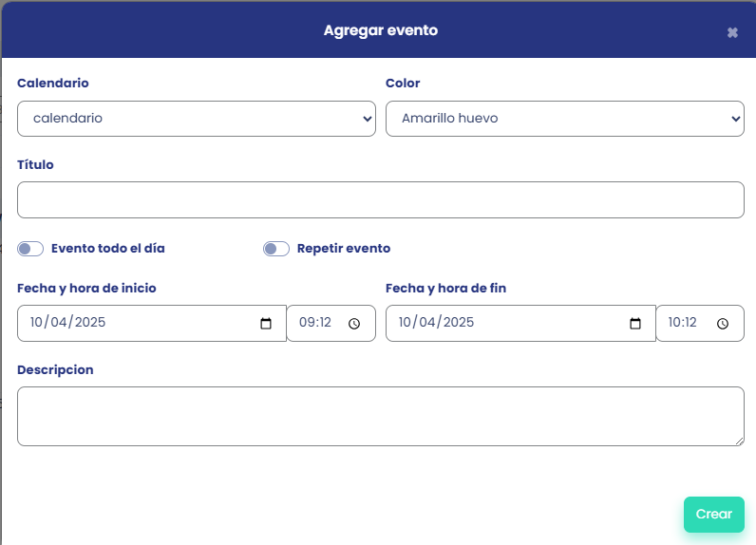Open the end date calendar picker icon
Image resolution: width=756 pixels, height=545 pixels.
coord(635,323)
